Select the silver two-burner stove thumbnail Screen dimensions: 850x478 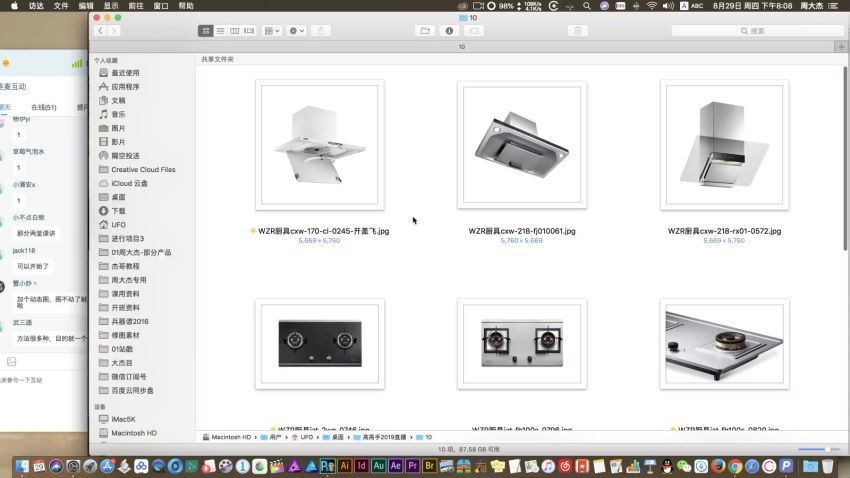pyautogui.click(x=522, y=344)
